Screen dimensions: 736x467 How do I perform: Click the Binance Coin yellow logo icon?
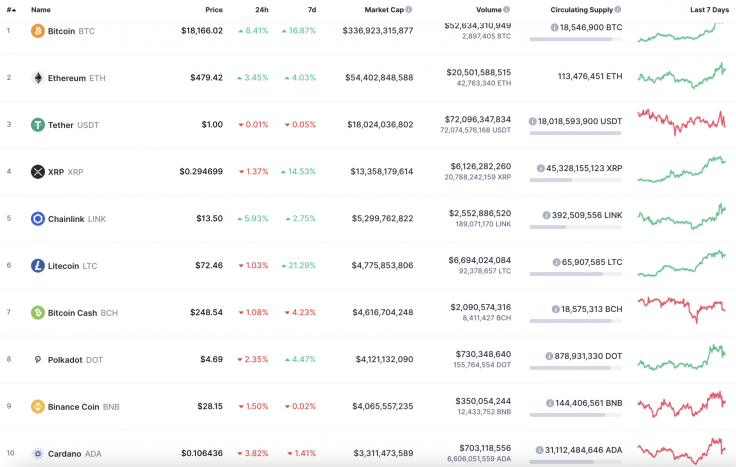38,406
